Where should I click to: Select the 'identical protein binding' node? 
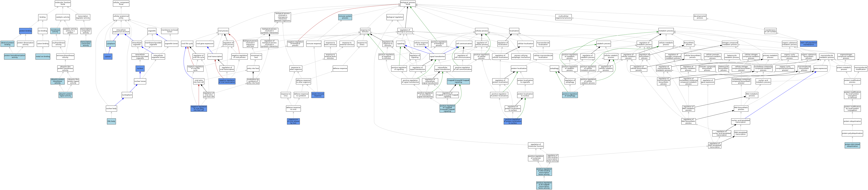(x=7, y=44)
